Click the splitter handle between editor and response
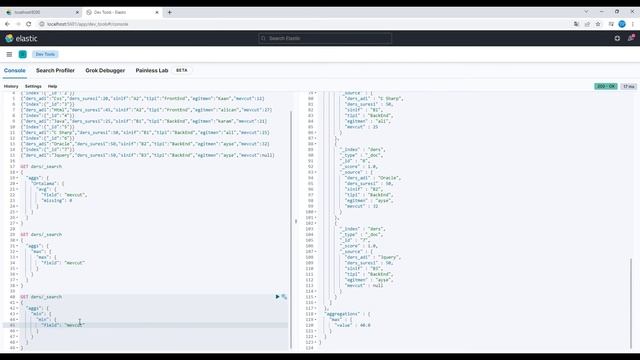The image size is (640, 360). (x=296, y=221)
